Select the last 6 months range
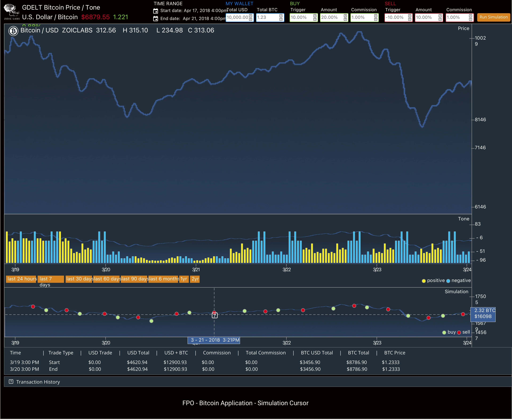This screenshot has width=512, height=420. pos(163,279)
